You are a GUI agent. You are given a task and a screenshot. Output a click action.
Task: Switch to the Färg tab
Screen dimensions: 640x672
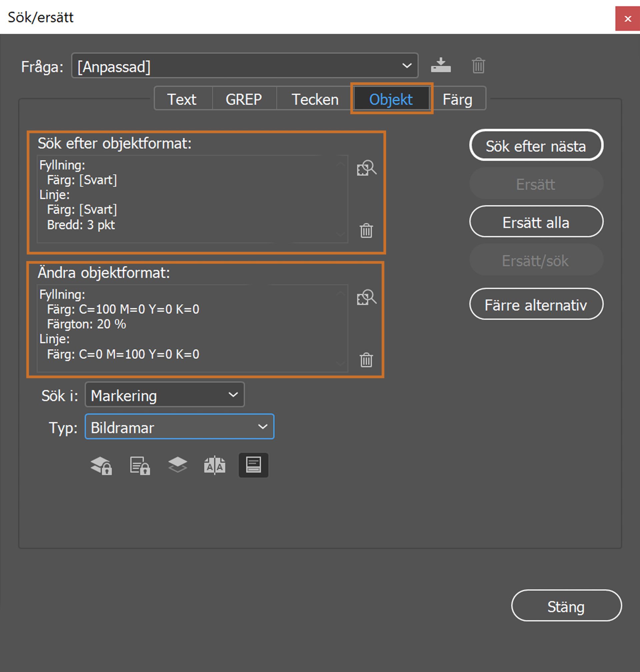pos(457,99)
